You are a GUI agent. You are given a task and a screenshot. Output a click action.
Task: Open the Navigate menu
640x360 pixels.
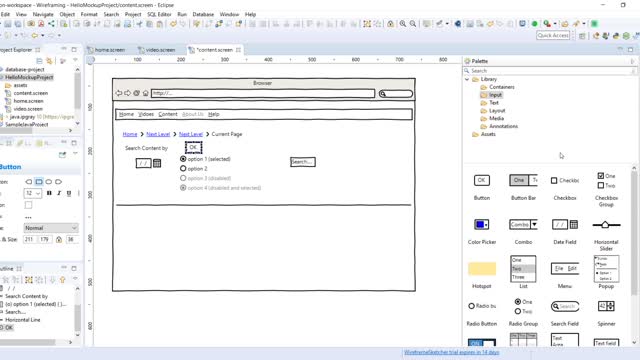pyautogui.click(x=43, y=14)
